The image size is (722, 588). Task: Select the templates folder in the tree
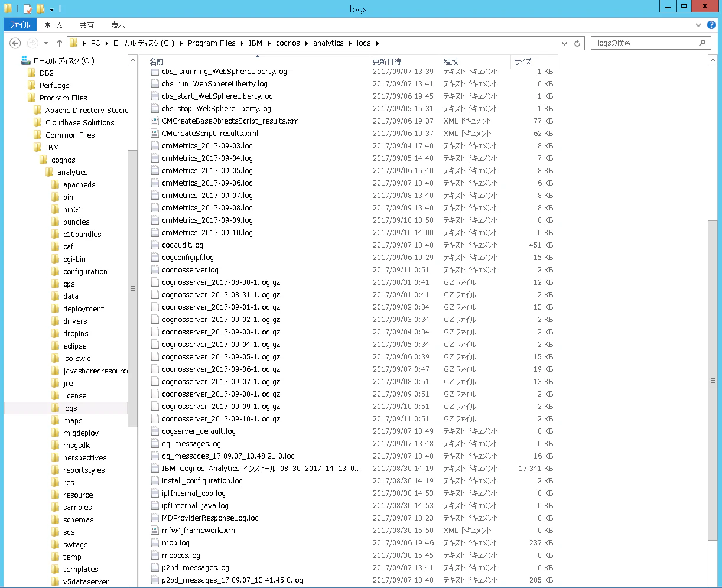(81, 570)
